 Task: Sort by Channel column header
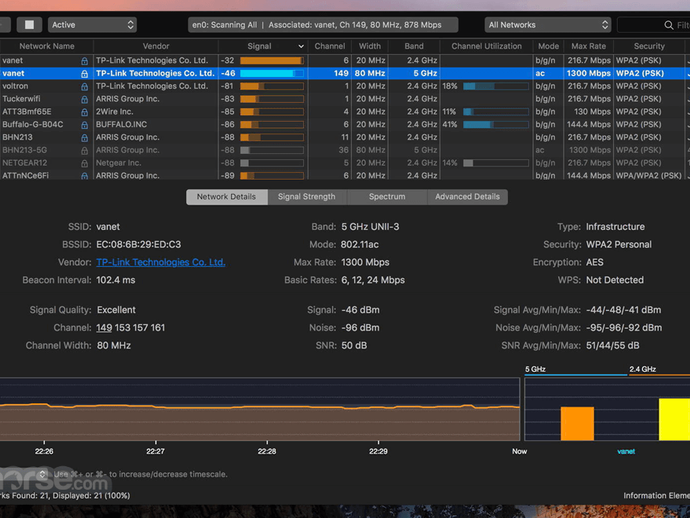coord(330,46)
